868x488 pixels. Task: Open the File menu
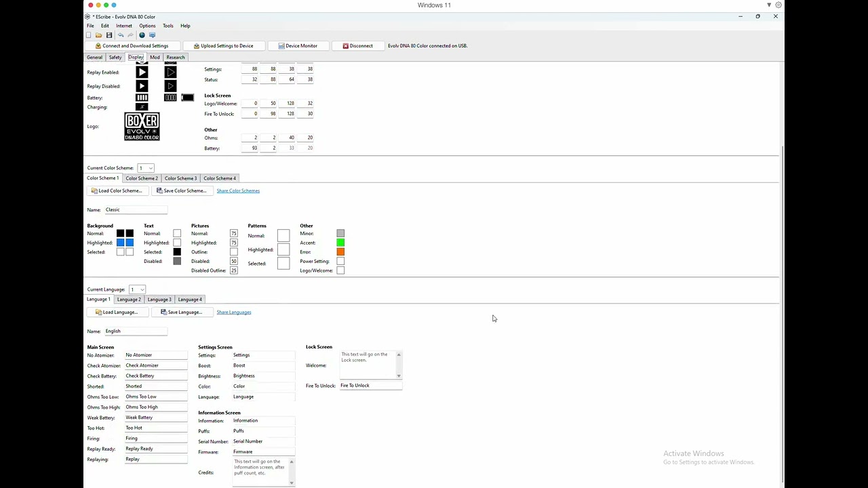click(x=90, y=26)
